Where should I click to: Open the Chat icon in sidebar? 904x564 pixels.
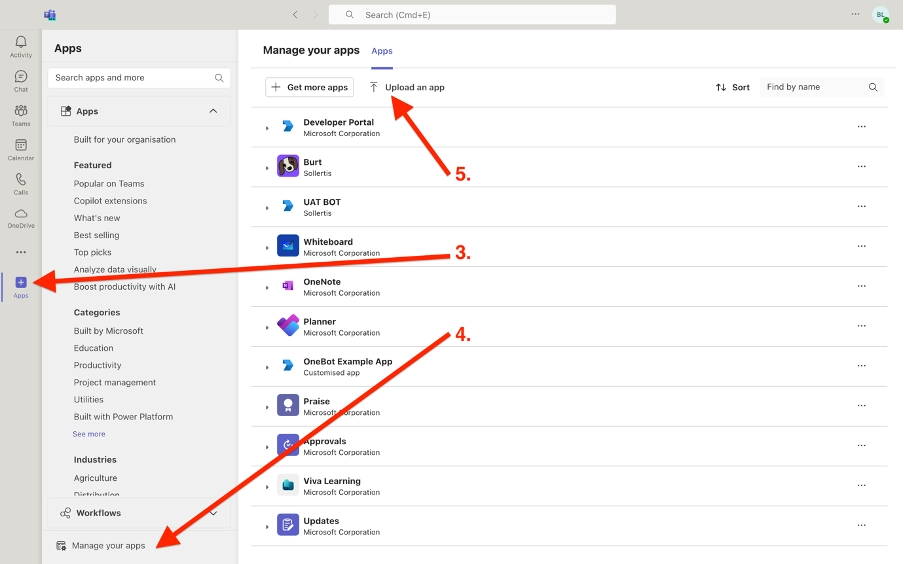pyautogui.click(x=21, y=76)
